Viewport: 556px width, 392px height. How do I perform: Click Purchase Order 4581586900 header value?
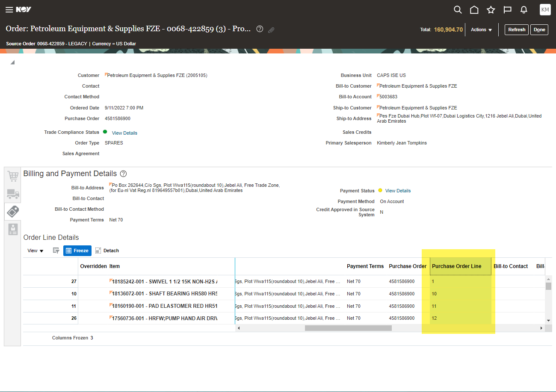coord(118,118)
